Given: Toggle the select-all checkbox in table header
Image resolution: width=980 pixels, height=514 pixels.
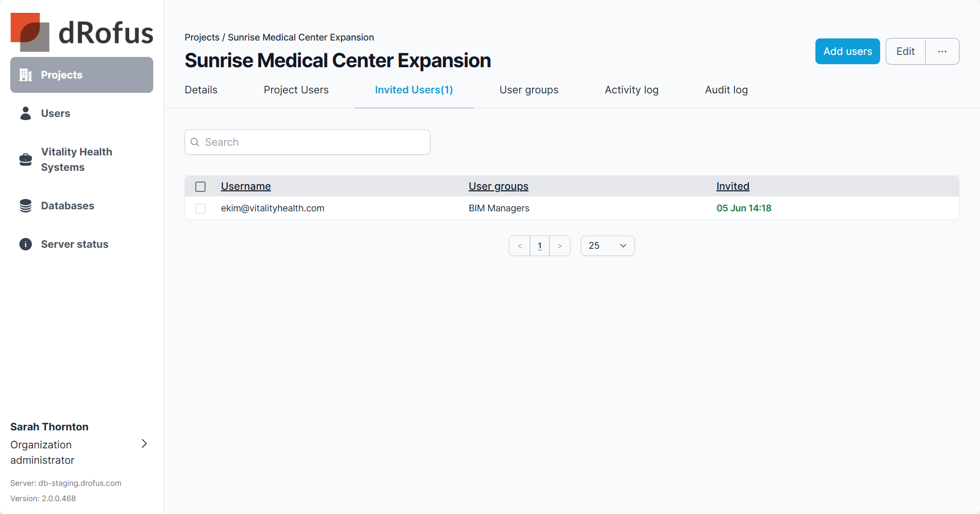Looking at the screenshot, I should click(x=200, y=187).
